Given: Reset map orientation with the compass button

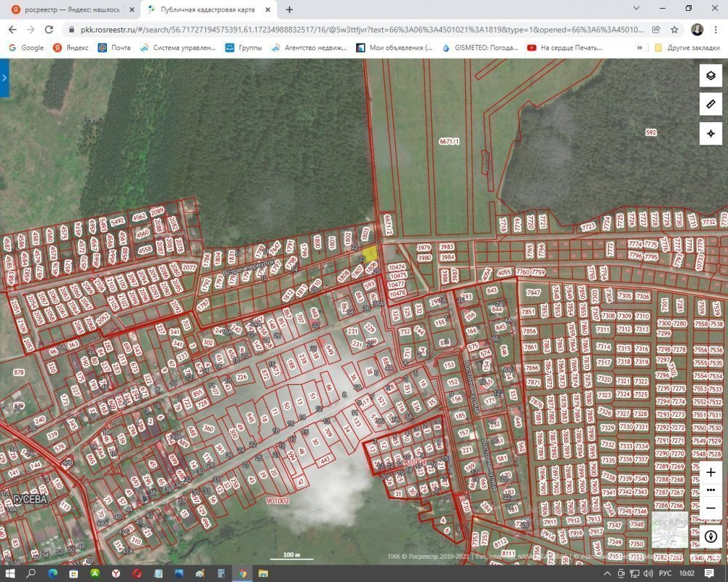Looking at the screenshot, I should (711, 537).
